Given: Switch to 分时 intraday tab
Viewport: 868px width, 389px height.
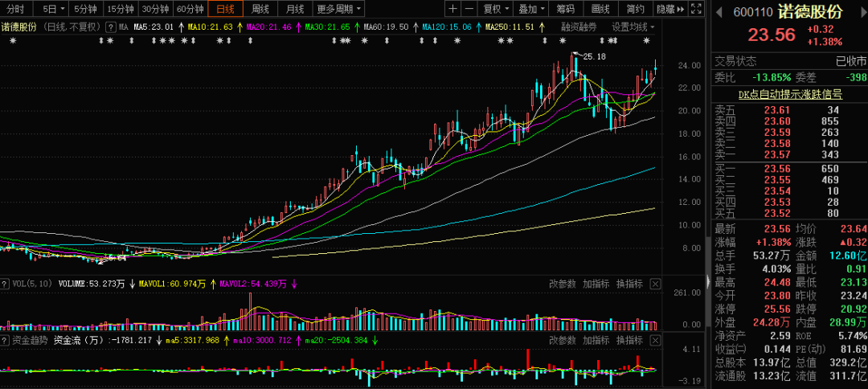Looking at the screenshot, I should tap(15, 9).
